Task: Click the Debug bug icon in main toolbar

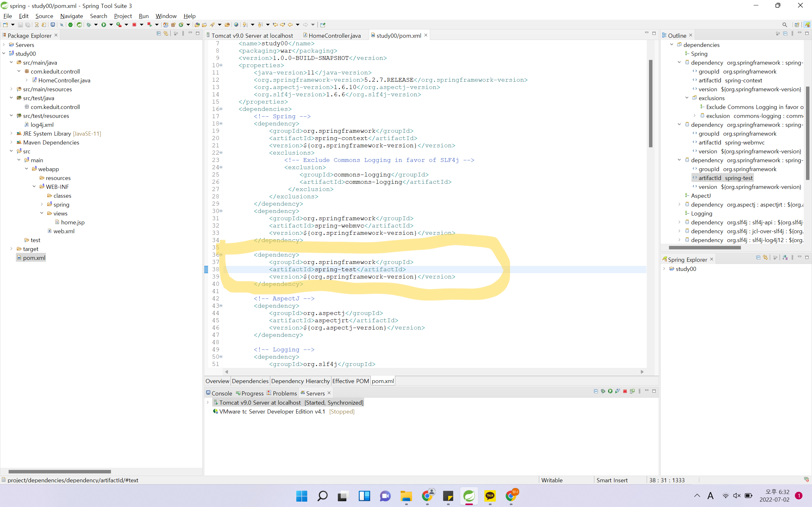Action: 89,25
